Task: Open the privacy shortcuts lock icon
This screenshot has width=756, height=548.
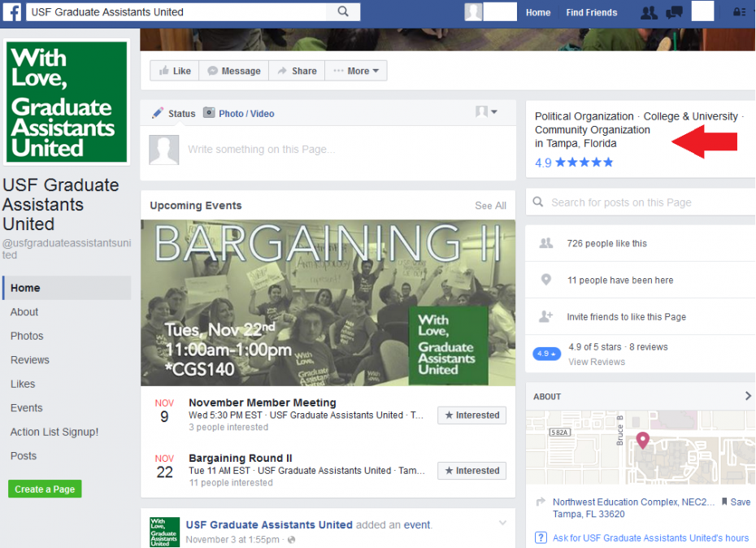Action: [739, 12]
